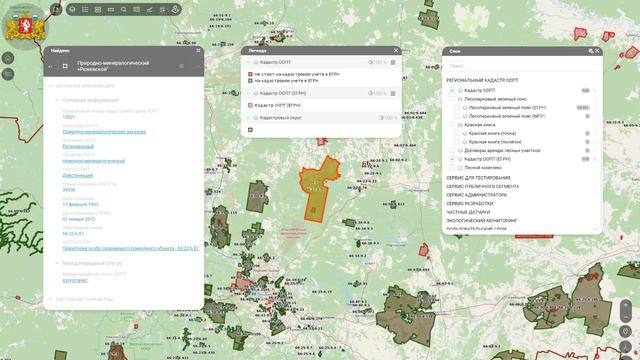This screenshot has width=640, height=360.
Task: Open Региональный value link
Action: click(x=78, y=147)
